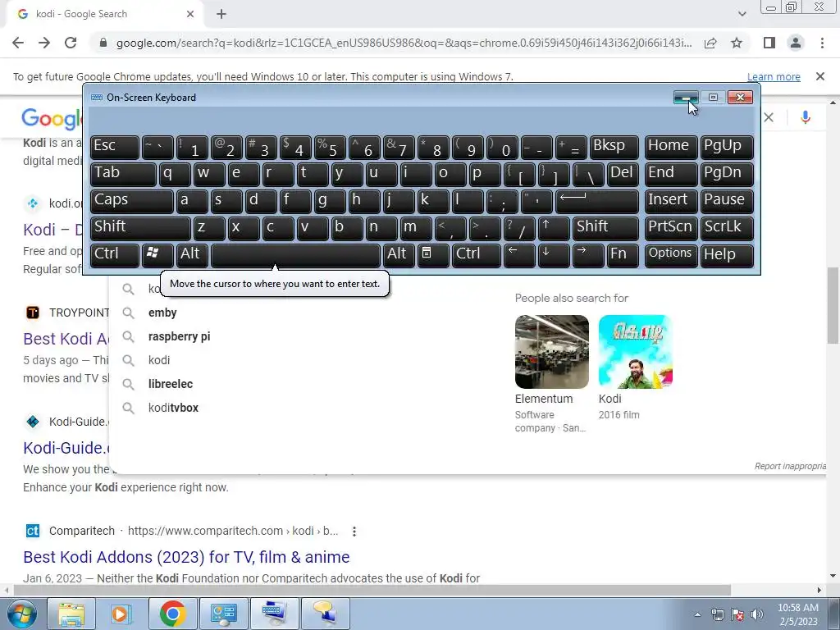
Task: Bookmark this tab with the star
Action: pos(737,43)
